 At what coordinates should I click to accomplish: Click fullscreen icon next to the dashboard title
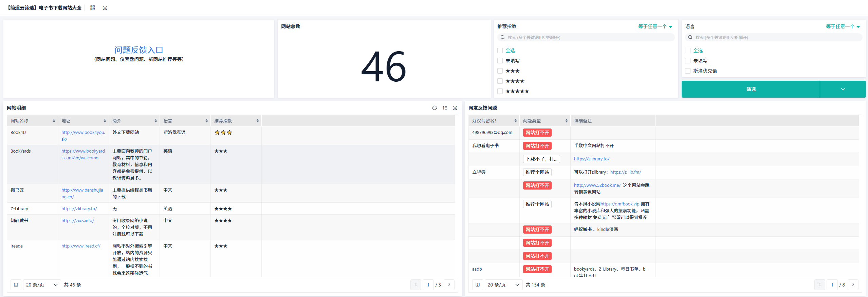[105, 8]
